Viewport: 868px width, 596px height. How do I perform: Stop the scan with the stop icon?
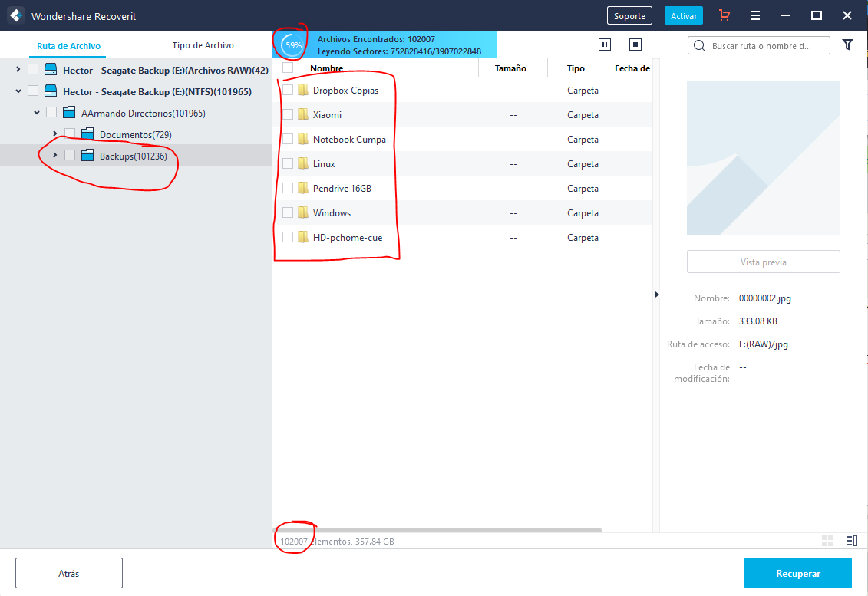(635, 44)
